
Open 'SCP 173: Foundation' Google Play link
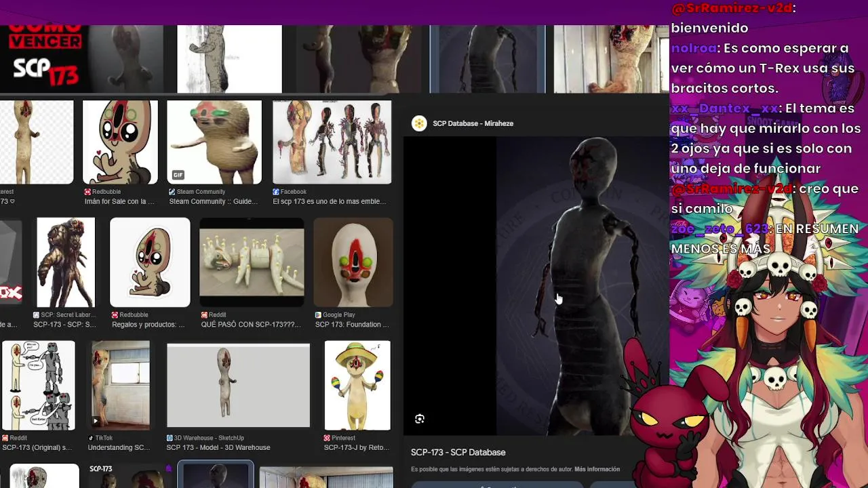(x=352, y=325)
